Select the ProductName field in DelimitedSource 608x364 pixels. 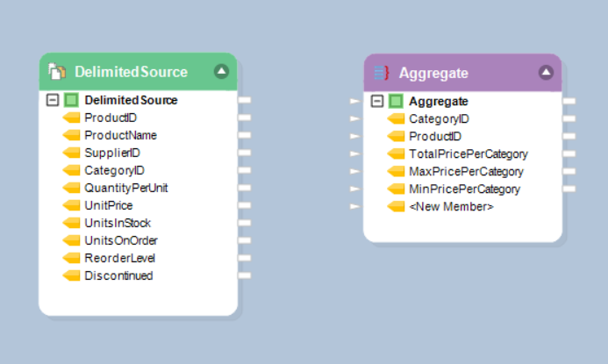[120, 135]
